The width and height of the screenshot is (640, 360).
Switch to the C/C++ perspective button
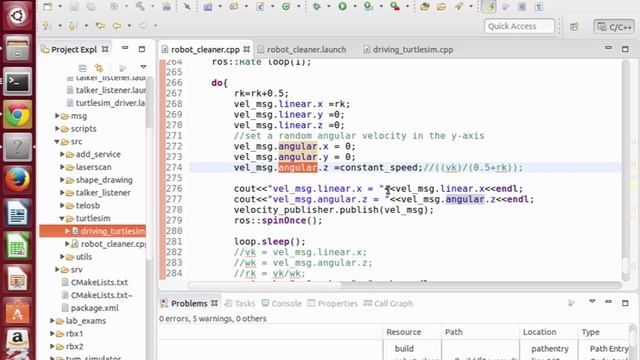[x=614, y=27]
